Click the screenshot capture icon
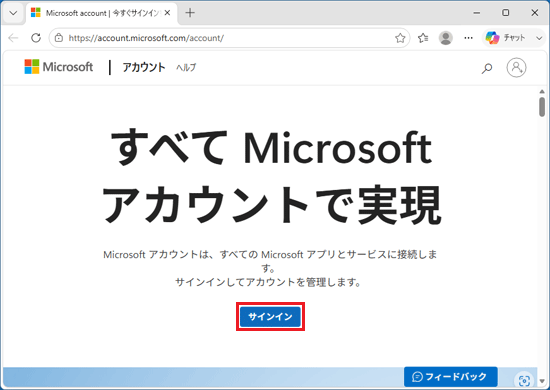This screenshot has height=390, width=550. 524,380
